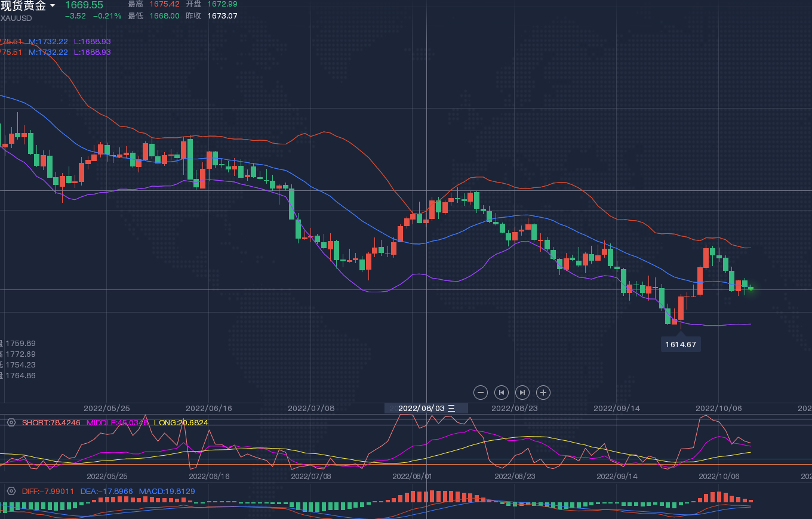Jump to previous candle with skip-back icon
Viewport: 812px width, 519px height.
[x=502, y=393]
